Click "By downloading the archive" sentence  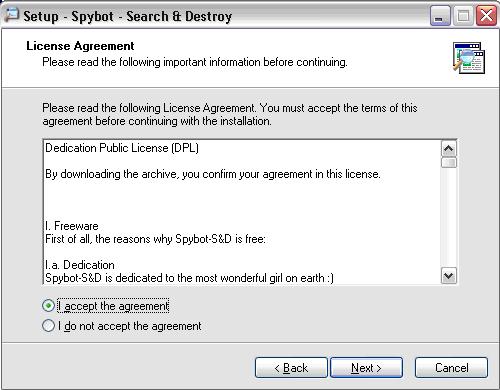point(213,174)
